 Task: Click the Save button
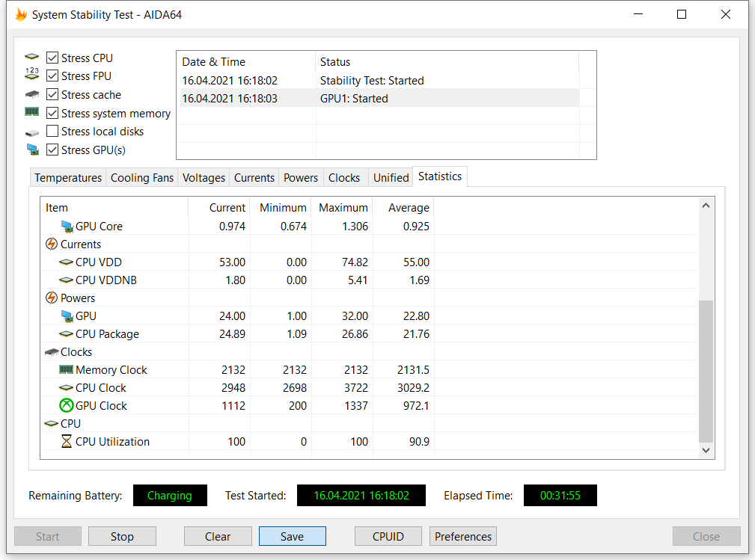[293, 536]
